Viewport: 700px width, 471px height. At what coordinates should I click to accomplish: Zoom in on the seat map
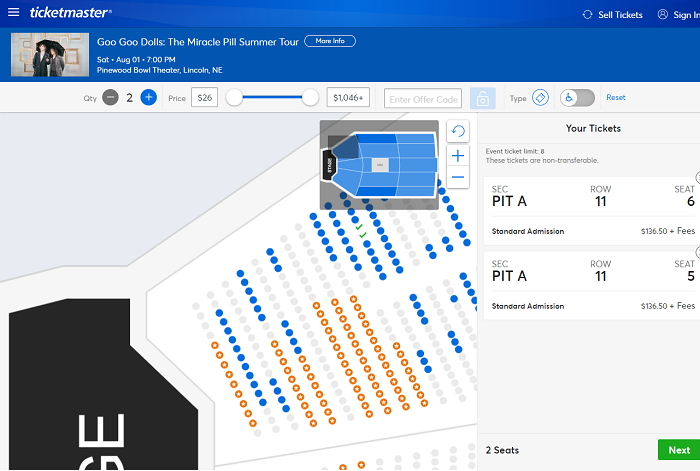point(458,156)
